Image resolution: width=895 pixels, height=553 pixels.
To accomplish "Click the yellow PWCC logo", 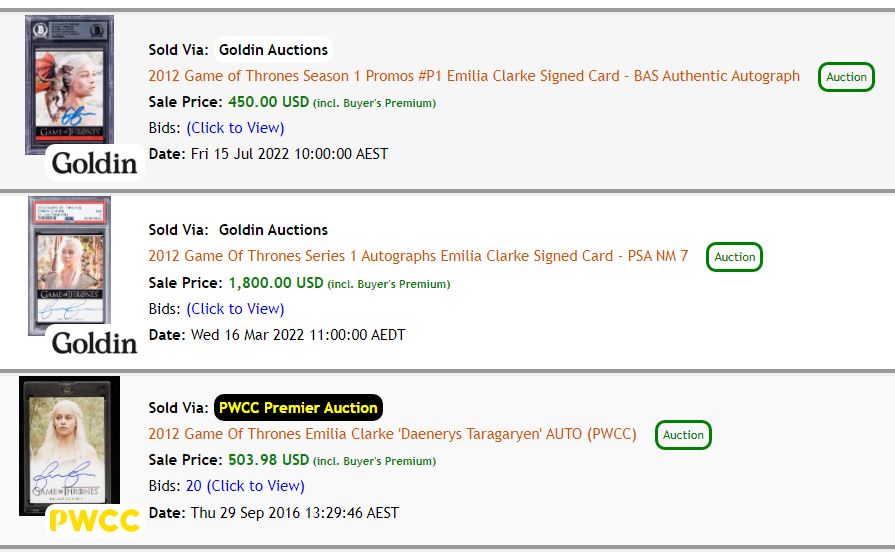I will pyautogui.click(x=95, y=520).
